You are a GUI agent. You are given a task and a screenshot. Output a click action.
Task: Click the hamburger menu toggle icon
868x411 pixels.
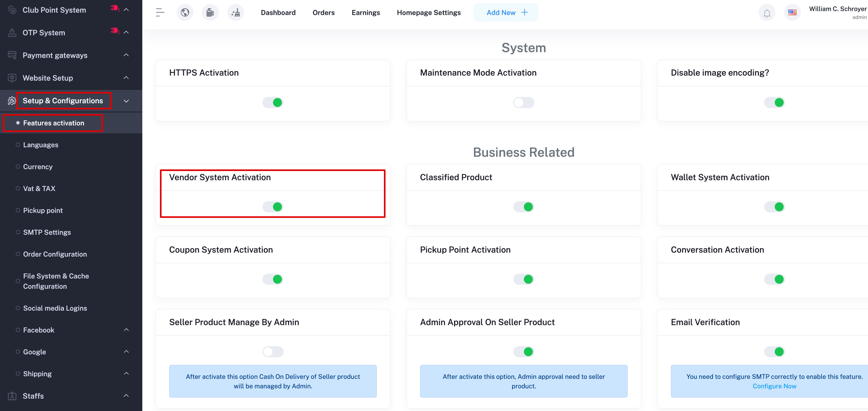[160, 13]
